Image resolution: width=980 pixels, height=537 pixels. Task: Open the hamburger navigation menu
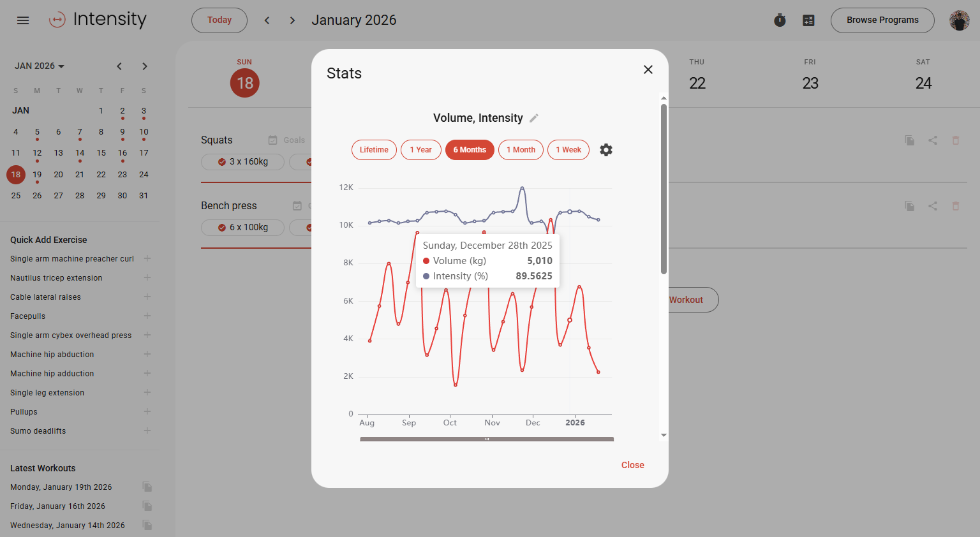(x=23, y=20)
